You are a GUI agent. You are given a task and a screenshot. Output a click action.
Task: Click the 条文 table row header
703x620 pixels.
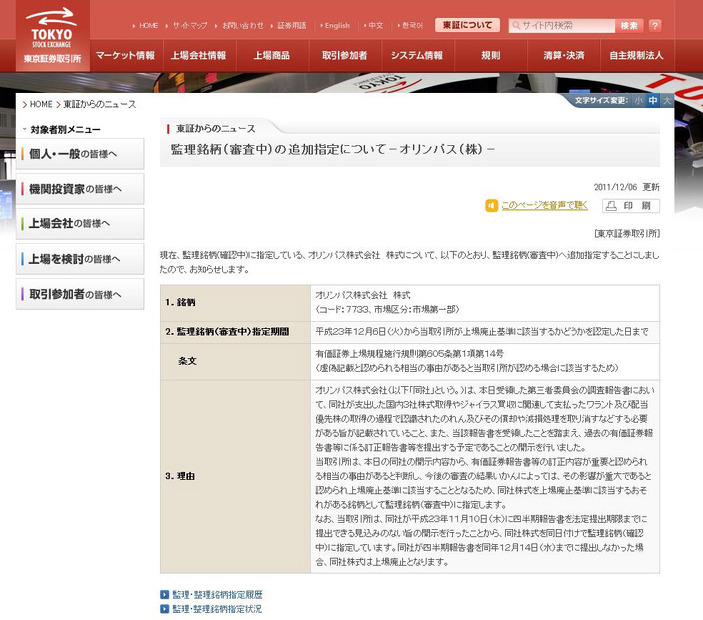[x=235, y=361]
